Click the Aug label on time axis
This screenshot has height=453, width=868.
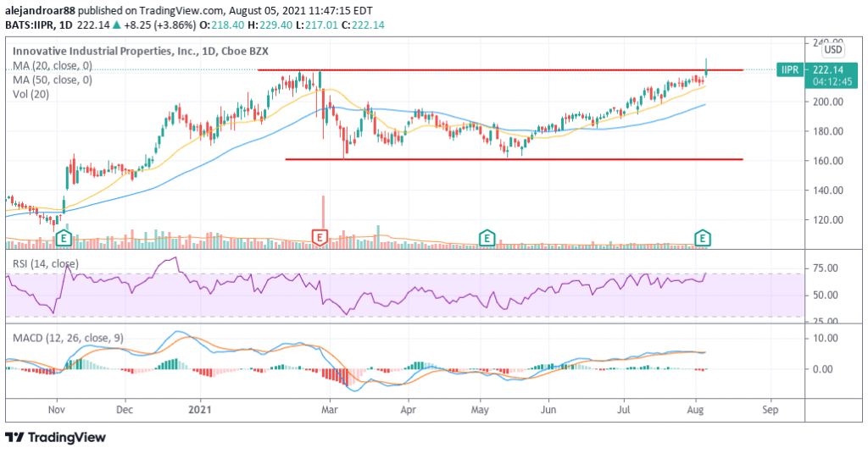pyautogui.click(x=695, y=410)
